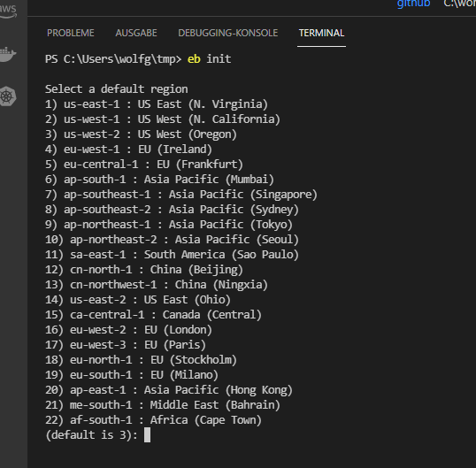
Task: Click the ap-east-1 Hong Kong line
Action: pyautogui.click(x=169, y=390)
